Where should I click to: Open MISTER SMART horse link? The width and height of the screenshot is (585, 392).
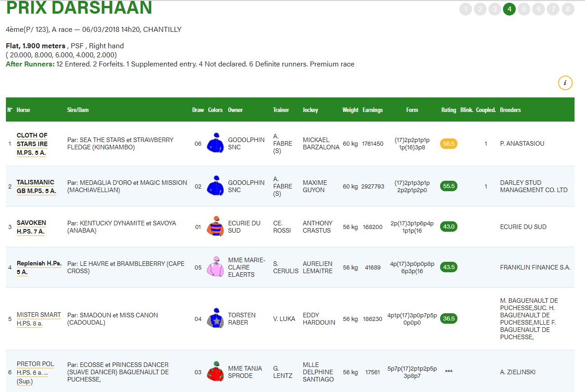click(39, 319)
